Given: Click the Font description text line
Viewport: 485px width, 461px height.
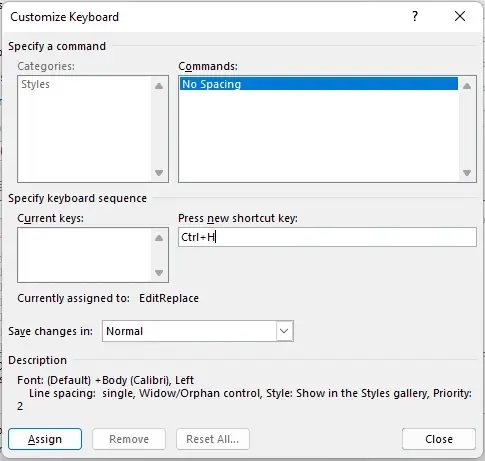Looking at the screenshot, I should coord(105,380).
